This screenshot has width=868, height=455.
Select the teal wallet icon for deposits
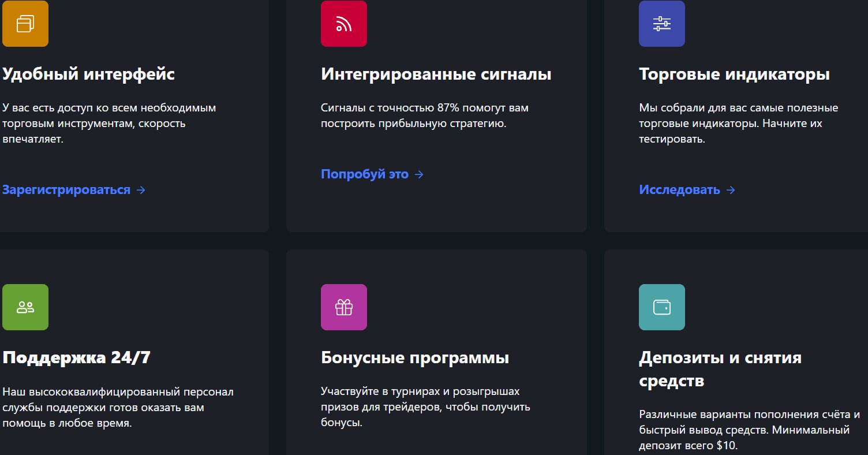pos(661,307)
